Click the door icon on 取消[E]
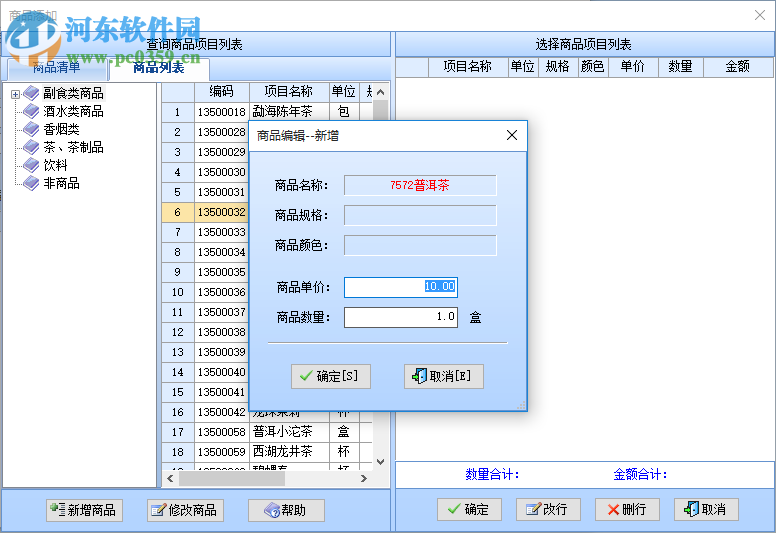Viewport: 776px width, 533px height. click(x=420, y=376)
